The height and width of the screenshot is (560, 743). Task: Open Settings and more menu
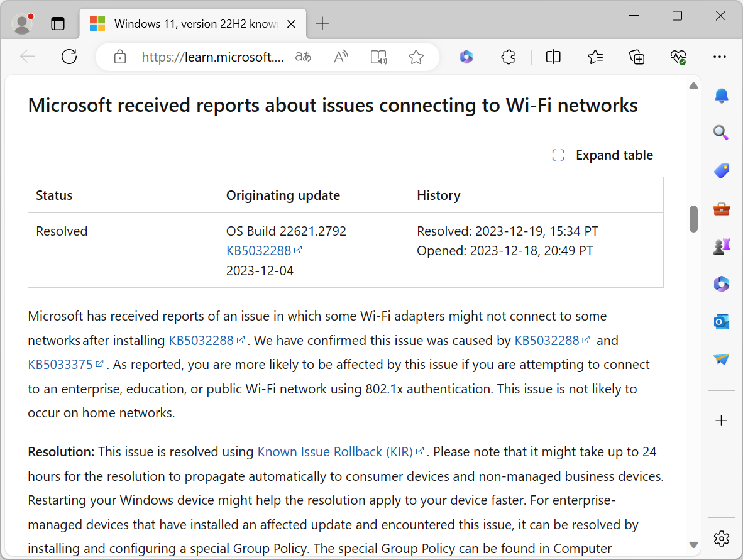point(720,57)
